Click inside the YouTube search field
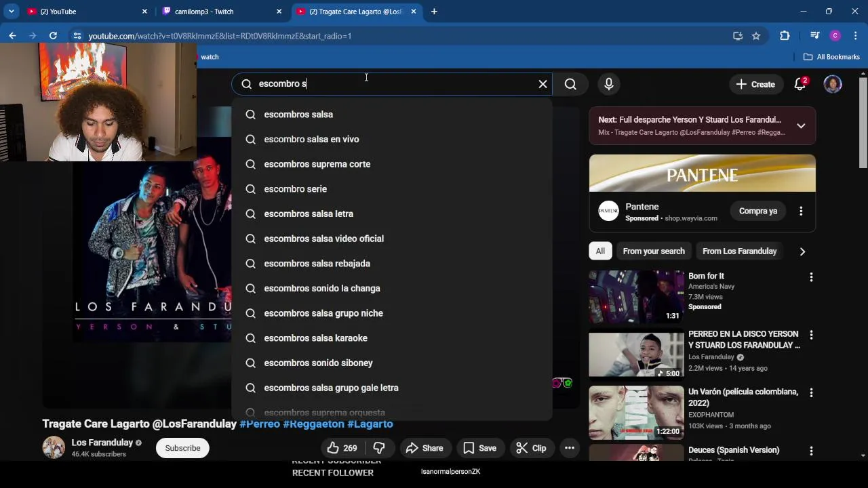The width and height of the screenshot is (868, 488). click(x=393, y=84)
